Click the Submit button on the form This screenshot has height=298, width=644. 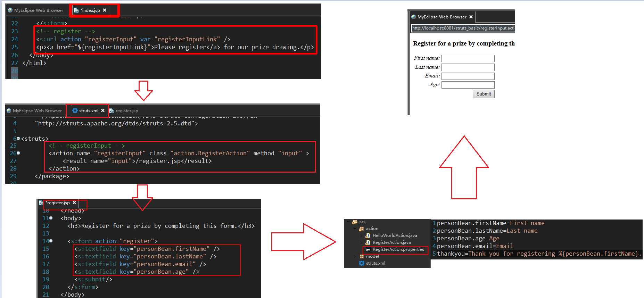[x=484, y=94]
